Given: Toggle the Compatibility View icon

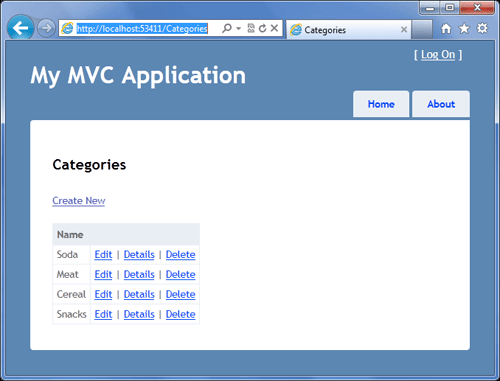Looking at the screenshot, I should (x=251, y=28).
